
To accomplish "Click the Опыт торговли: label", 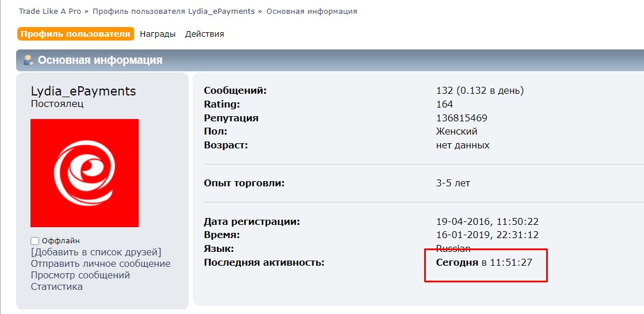I will [244, 183].
